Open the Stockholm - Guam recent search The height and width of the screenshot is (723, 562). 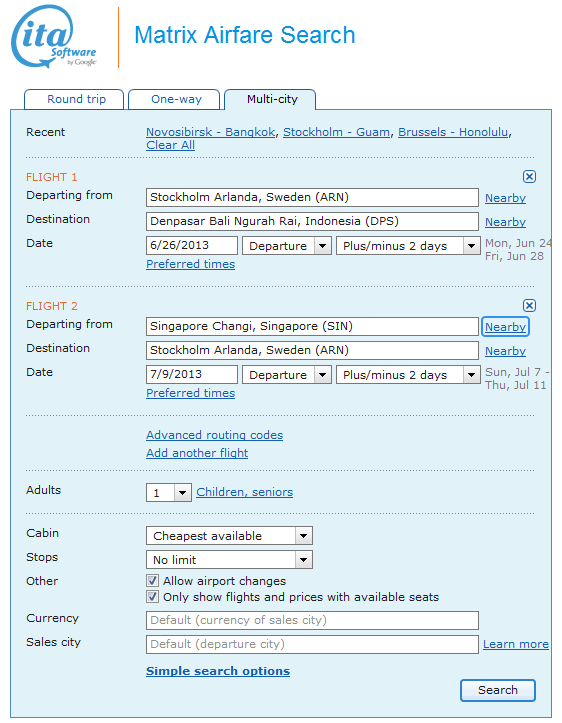336,132
